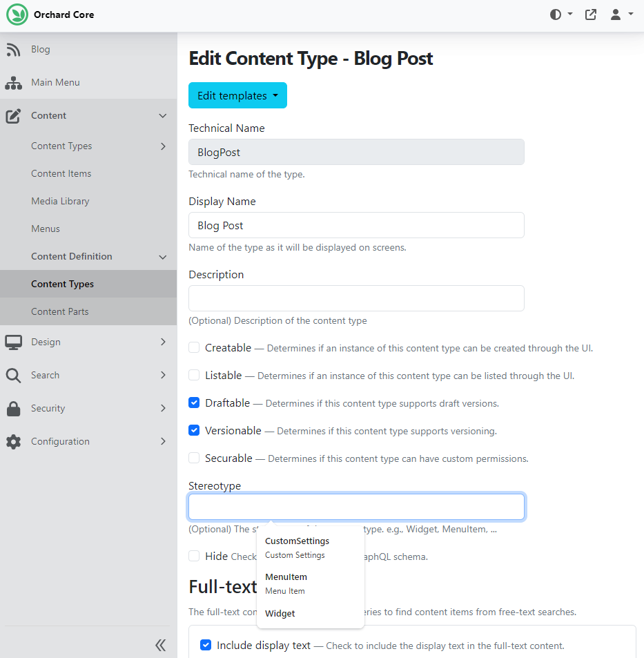Choose CustomSettings stereotype suggestion
This screenshot has width=644, height=658.
(311, 548)
